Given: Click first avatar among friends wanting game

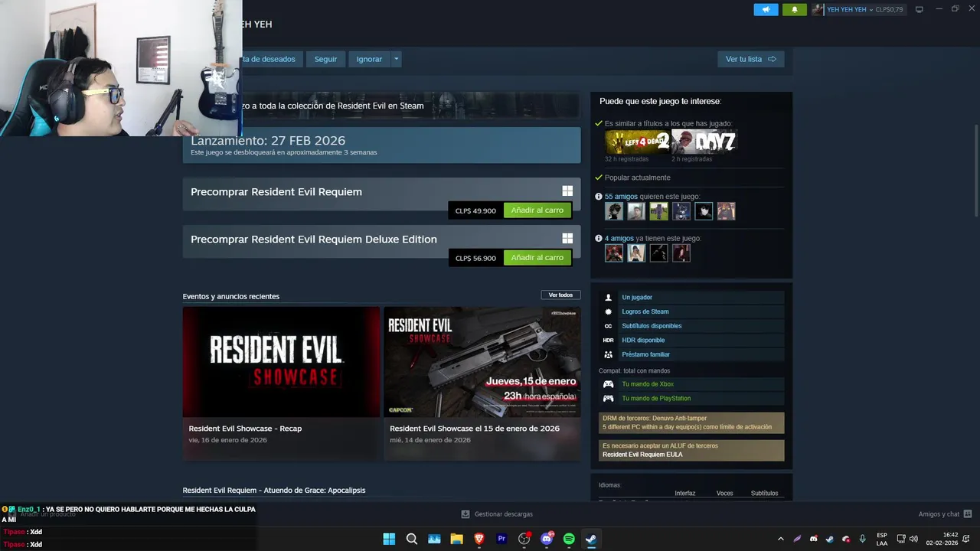Looking at the screenshot, I should [x=614, y=211].
